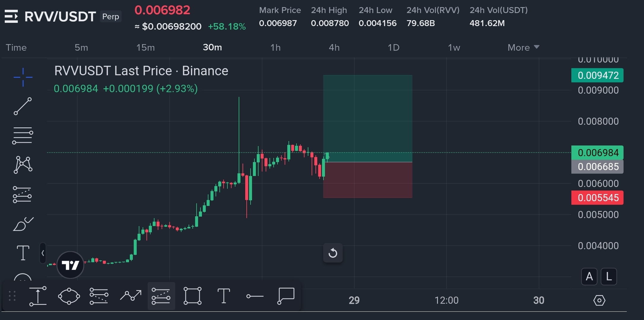The height and width of the screenshot is (320, 644).
Task: Click the TradingView logo badge
Action: click(70, 265)
